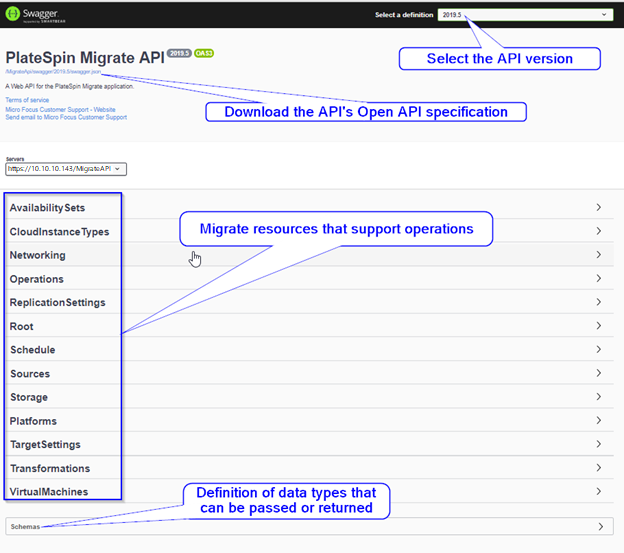
Task: Click the Swagger logo icon
Action: [16, 15]
